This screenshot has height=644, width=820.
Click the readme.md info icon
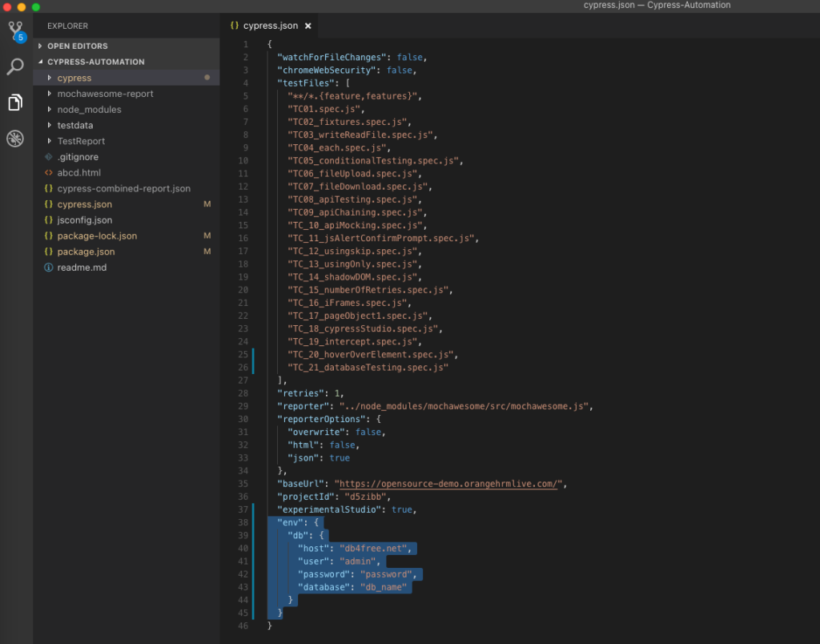[x=49, y=268]
